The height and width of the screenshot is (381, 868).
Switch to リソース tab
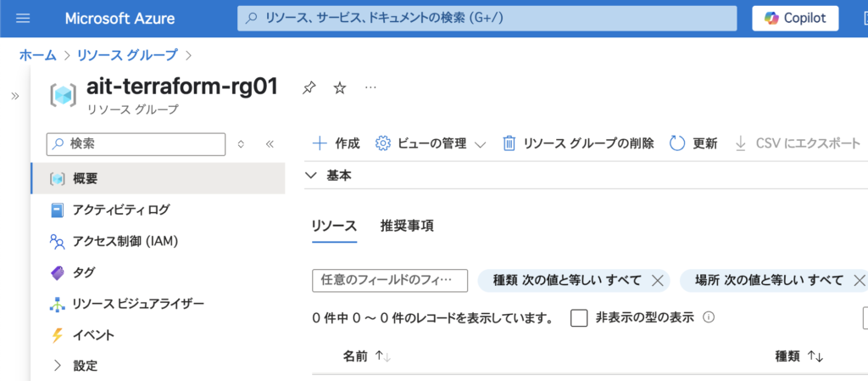click(334, 226)
